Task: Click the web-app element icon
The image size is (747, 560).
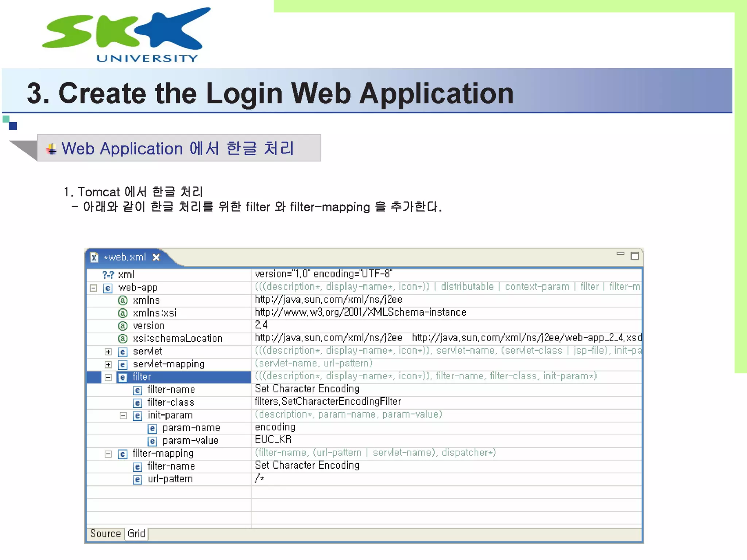Action: pyautogui.click(x=108, y=288)
